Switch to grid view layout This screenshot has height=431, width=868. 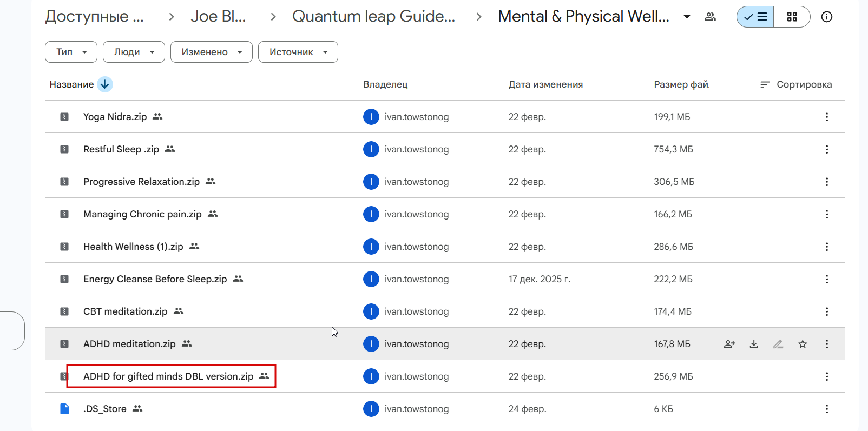(x=792, y=17)
